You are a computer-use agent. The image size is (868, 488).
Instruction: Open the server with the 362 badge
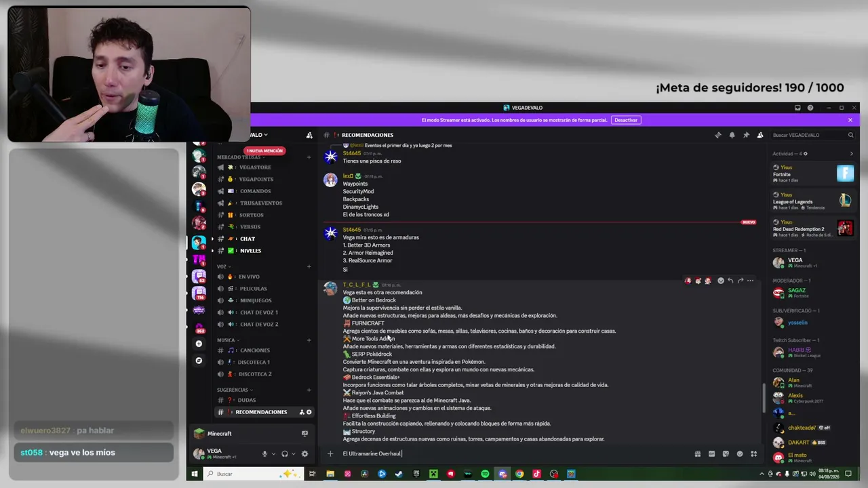(x=199, y=328)
